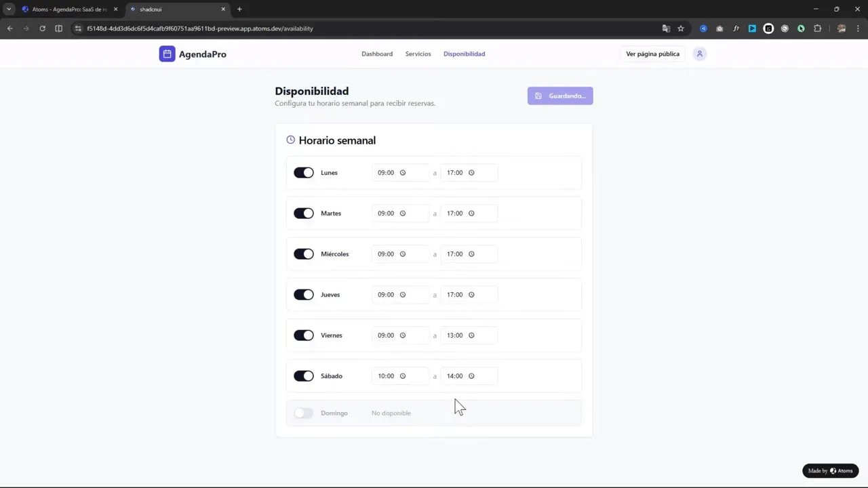This screenshot has height=488, width=868.
Task: Click the 'Miércoles' day label
Action: (x=335, y=254)
